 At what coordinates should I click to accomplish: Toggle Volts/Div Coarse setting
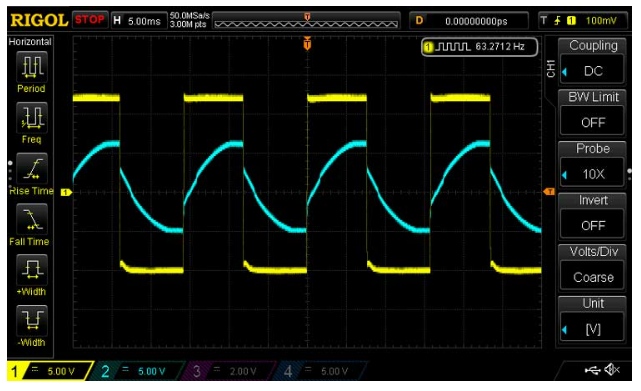[x=592, y=277]
